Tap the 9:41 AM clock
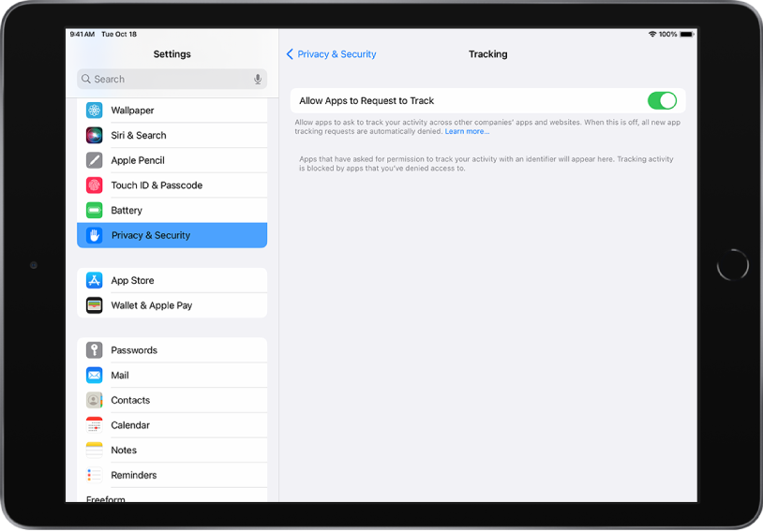This screenshot has height=532, width=763. pyautogui.click(x=82, y=34)
